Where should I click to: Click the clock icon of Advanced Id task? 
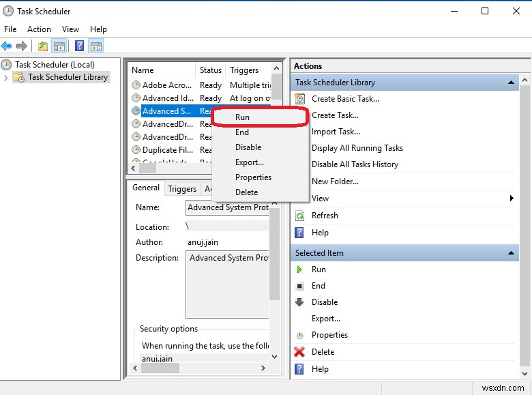pos(136,98)
